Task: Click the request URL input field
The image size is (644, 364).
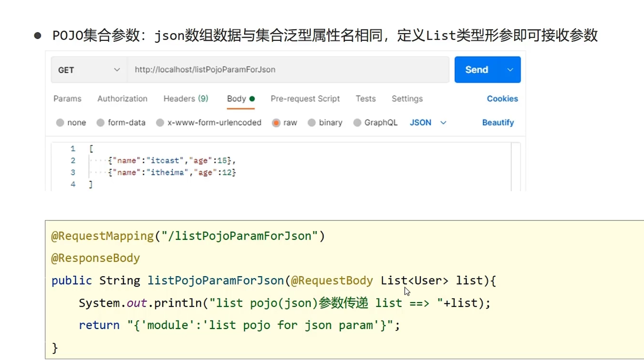Action: (x=288, y=70)
